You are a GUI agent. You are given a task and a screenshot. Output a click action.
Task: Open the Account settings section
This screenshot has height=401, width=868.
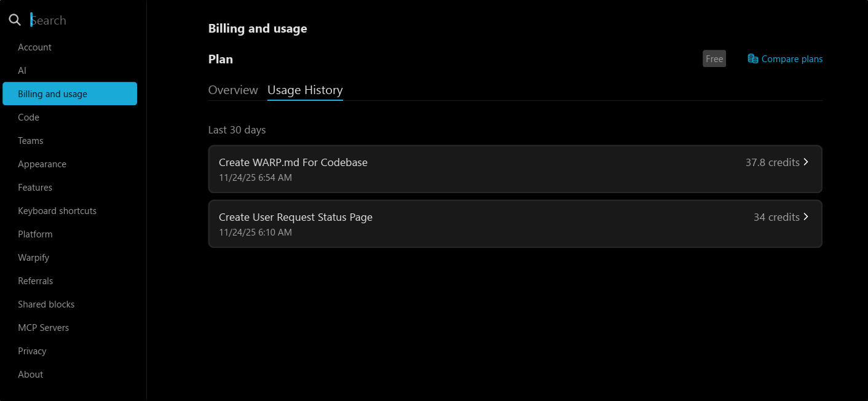point(34,47)
